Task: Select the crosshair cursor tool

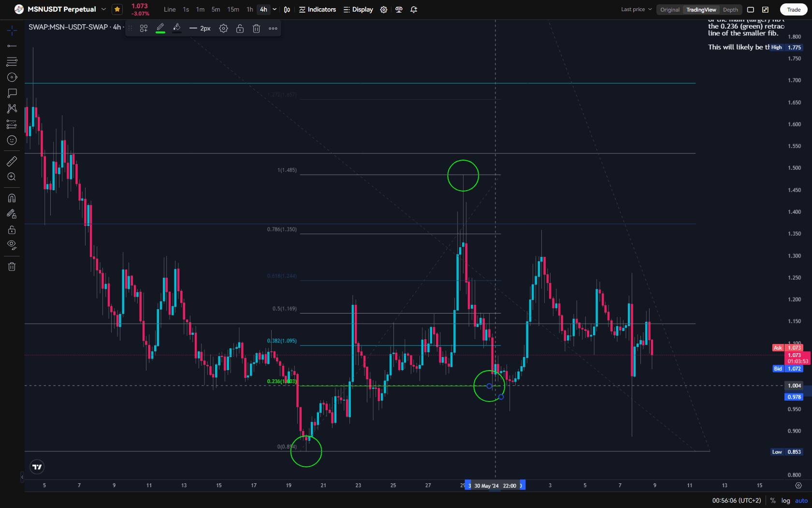Action: (x=12, y=30)
